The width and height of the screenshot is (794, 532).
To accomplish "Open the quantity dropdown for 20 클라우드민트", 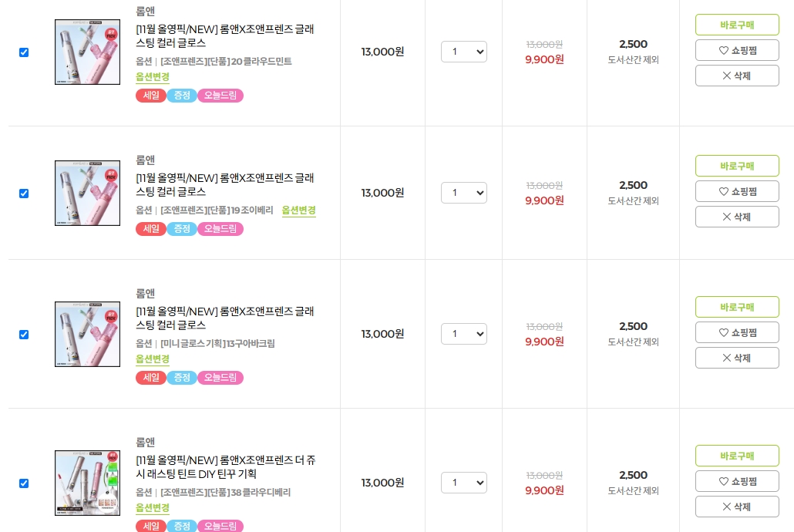I will [x=464, y=52].
